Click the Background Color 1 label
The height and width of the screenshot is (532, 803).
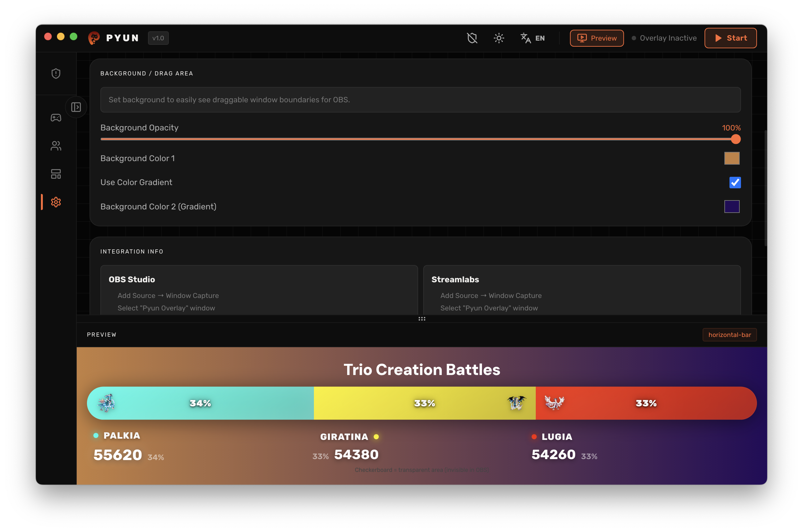(137, 159)
